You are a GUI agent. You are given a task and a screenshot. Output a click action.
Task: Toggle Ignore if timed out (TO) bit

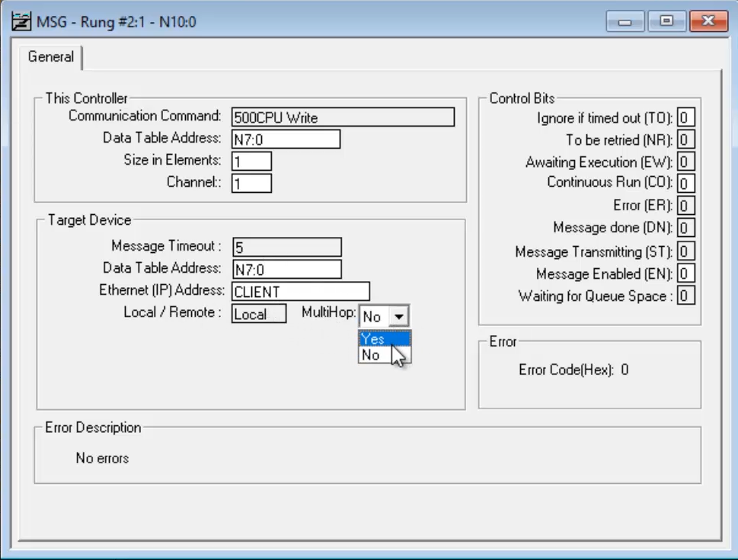click(x=685, y=118)
